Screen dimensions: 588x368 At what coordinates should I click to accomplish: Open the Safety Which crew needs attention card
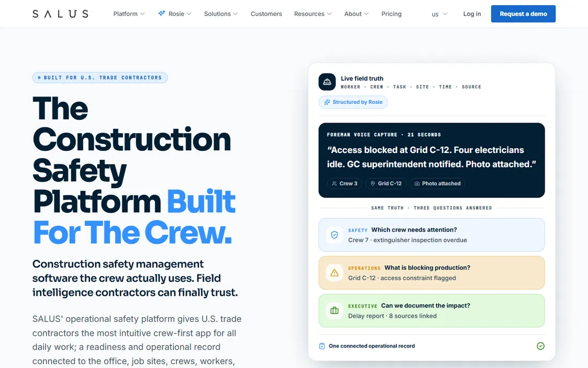point(431,235)
